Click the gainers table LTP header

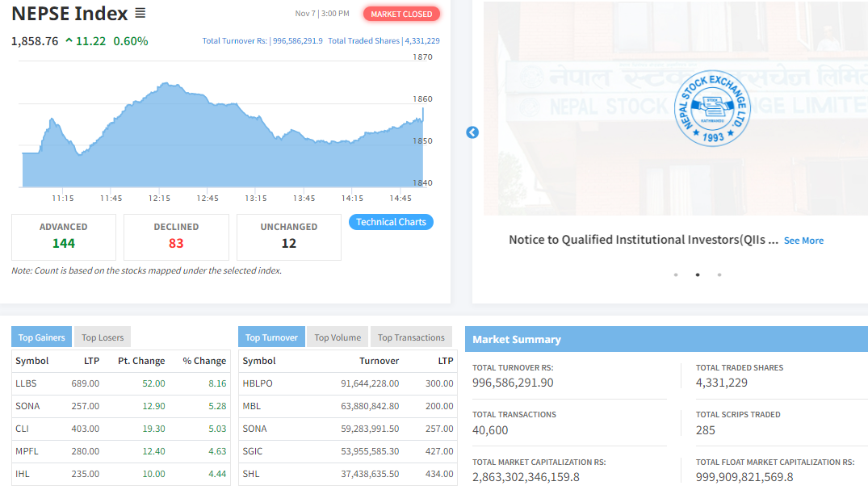91,361
